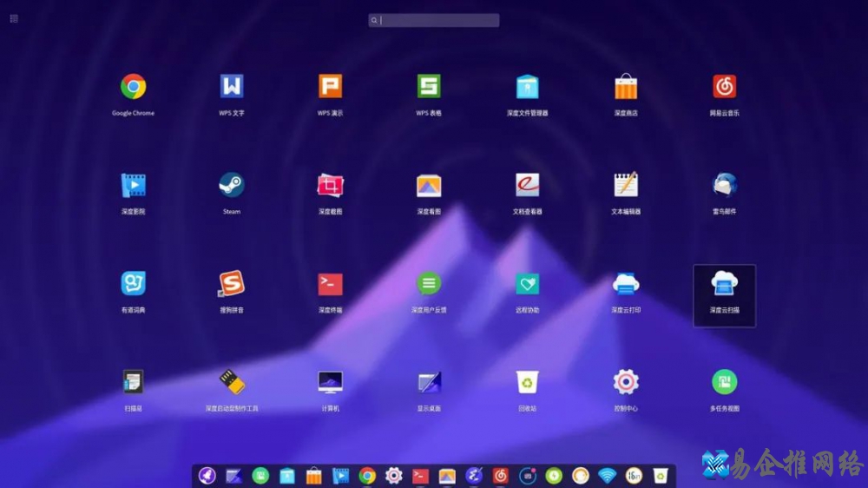Click the launcher search field
This screenshot has width=868, height=488.
click(x=434, y=20)
